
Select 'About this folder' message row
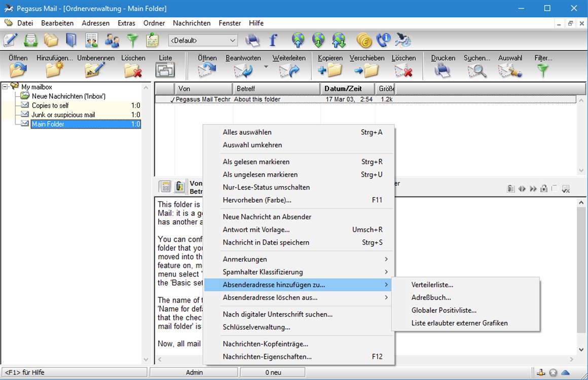365,99
